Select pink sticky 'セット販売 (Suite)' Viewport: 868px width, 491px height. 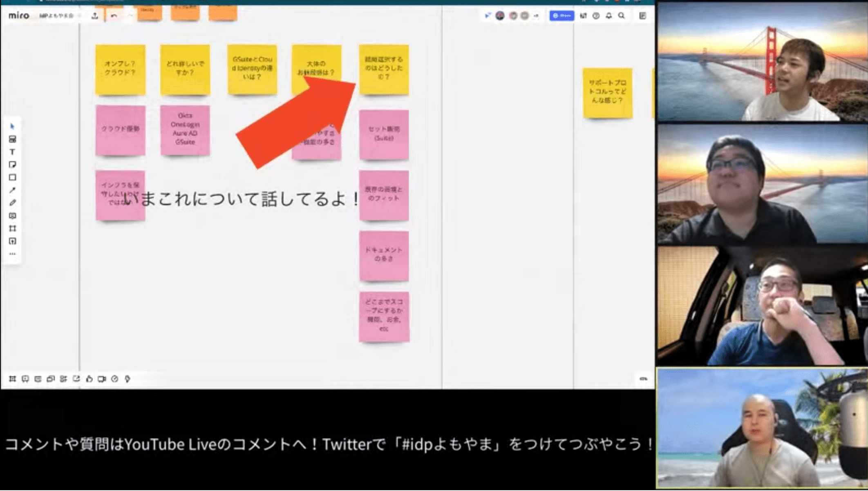(x=384, y=134)
